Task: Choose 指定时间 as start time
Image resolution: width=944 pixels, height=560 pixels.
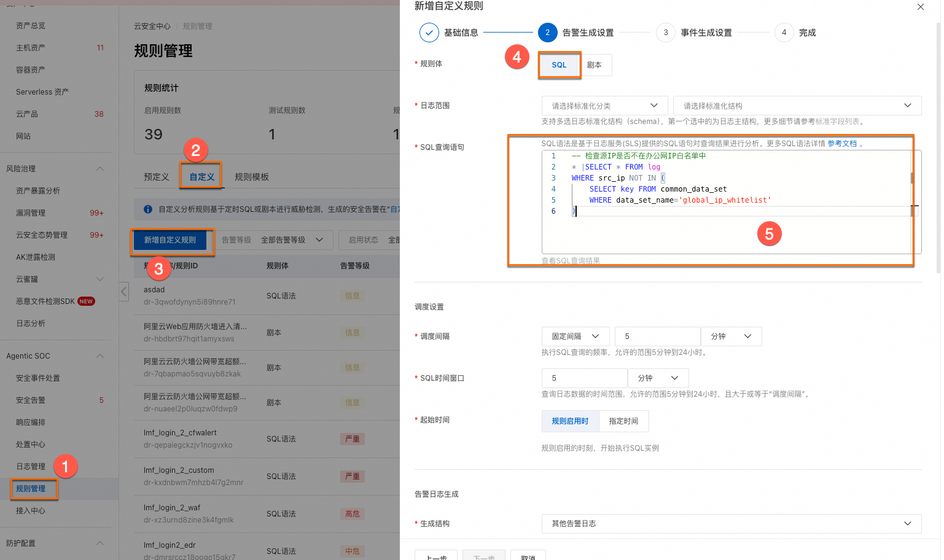Action: pyautogui.click(x=623, y=421)
